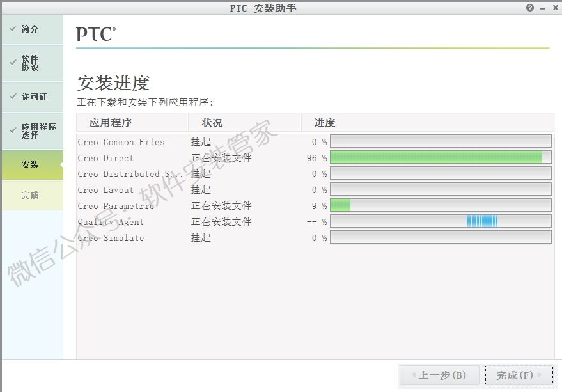The width and height of the screenshot is (562, 392).
Task: Click the Creo Parametric progress bar
Action: [x=440, y=205]
